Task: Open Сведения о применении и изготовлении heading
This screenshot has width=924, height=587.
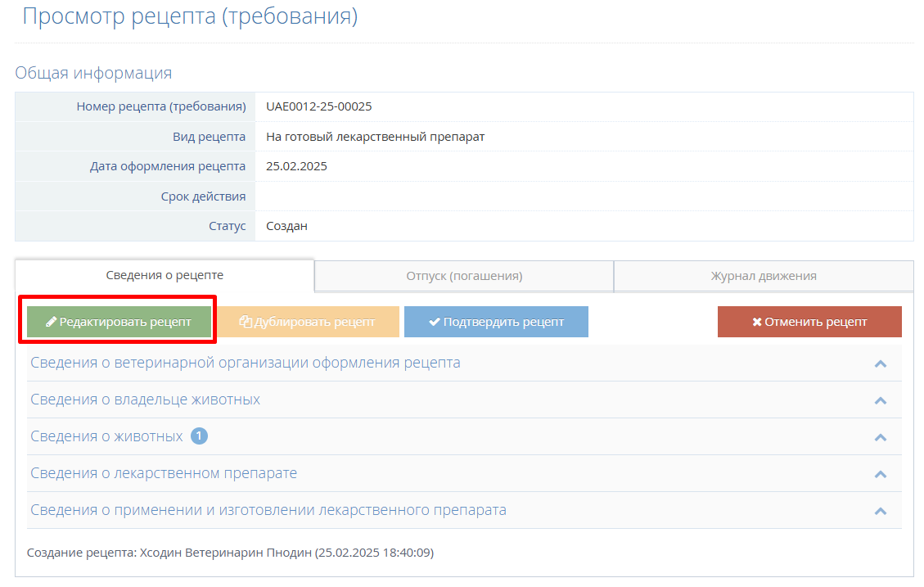Action: [x=268, y=510]
